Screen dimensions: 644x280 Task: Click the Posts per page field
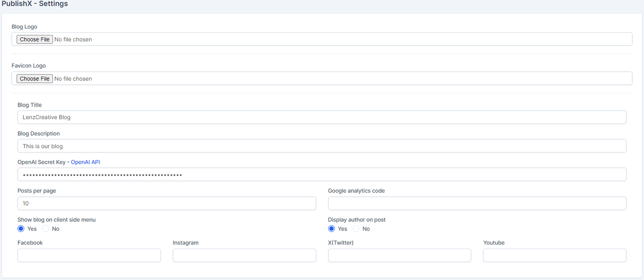coord(167,204)
